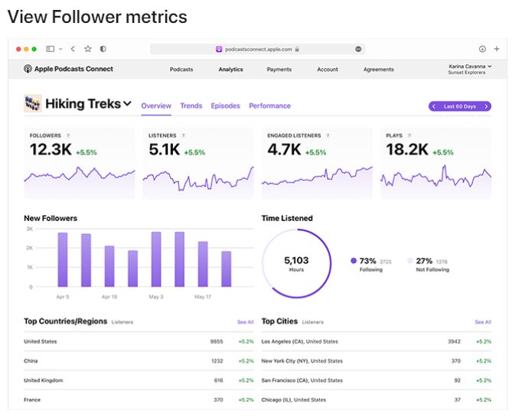This screenshot has height=420, width=516.
Task: Click the lock icon in address bar
Action: pyautogui.click(x=297, y=49)
